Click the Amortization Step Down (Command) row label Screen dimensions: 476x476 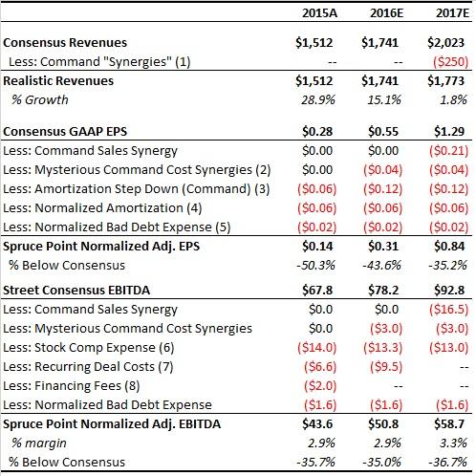[137, 188]
